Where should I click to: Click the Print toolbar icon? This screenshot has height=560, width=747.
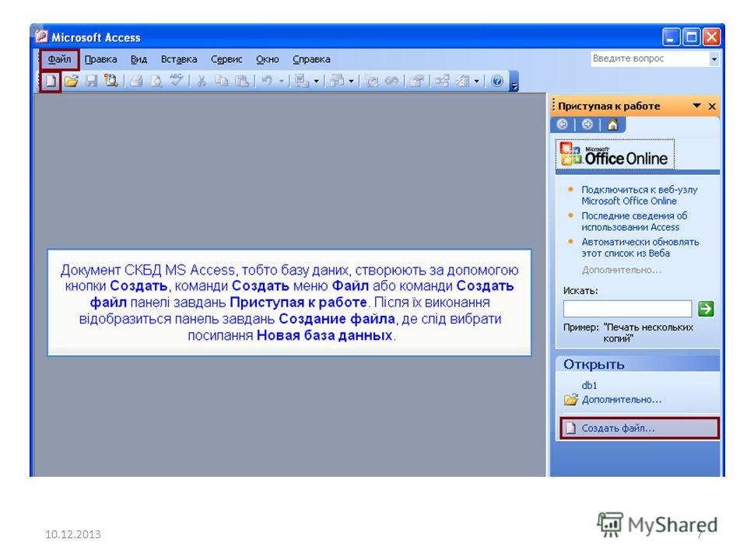click(136, 82)
